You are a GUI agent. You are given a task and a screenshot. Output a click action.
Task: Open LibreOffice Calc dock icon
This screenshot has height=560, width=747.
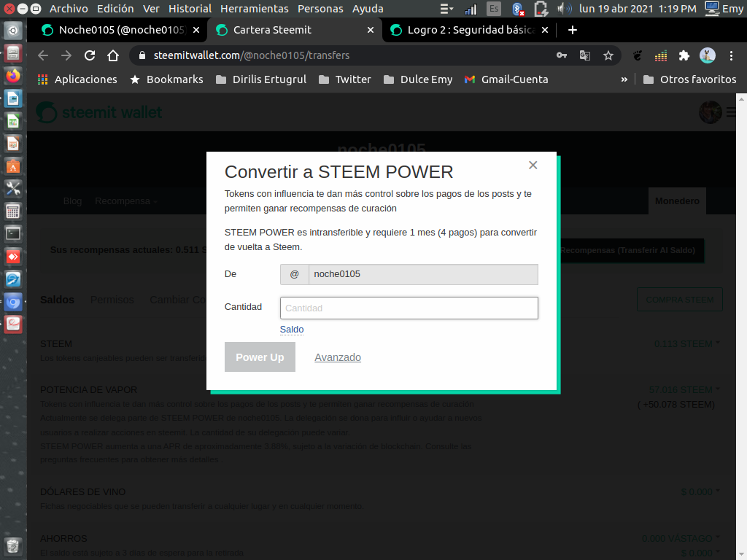(x=13, y=122)
